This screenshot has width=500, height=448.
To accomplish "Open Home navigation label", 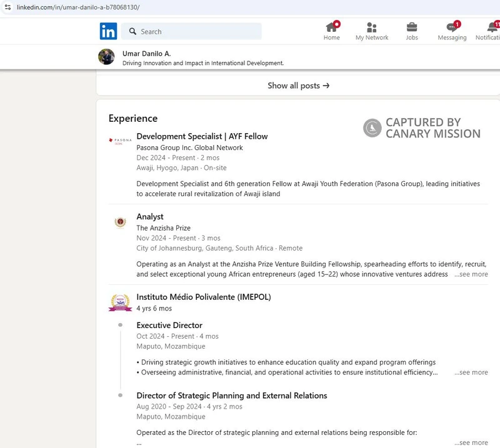I will click(x=332, y=37).
